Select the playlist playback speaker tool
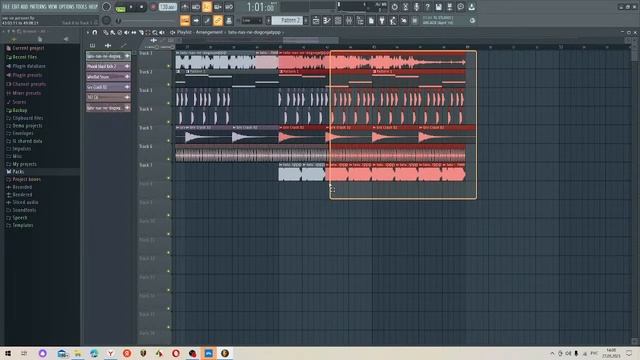The height and width of the screenshot is (360, 640). tap(162, 32)
